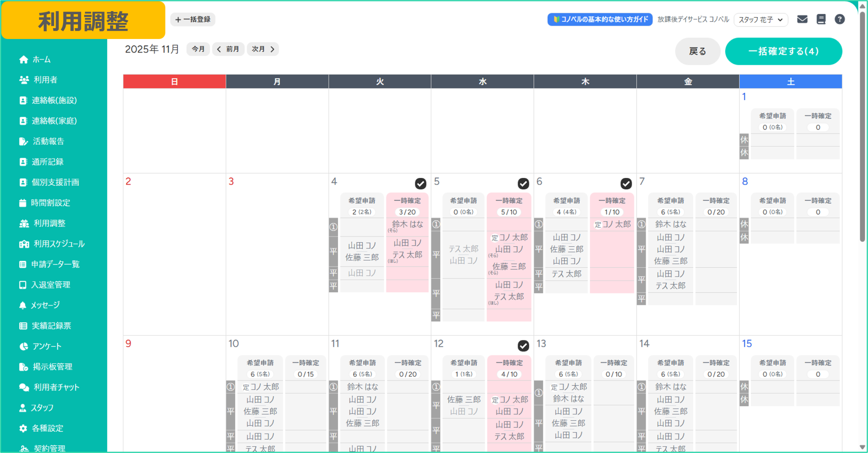
Task: Click the 各種設定 gear icon
Action: coord(23,428)
